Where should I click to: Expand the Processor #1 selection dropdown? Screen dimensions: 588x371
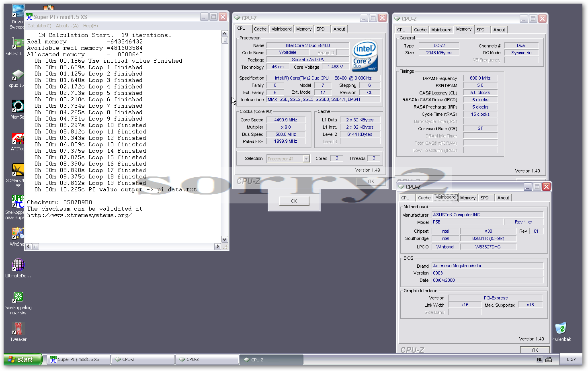click(x=306, y=159)
